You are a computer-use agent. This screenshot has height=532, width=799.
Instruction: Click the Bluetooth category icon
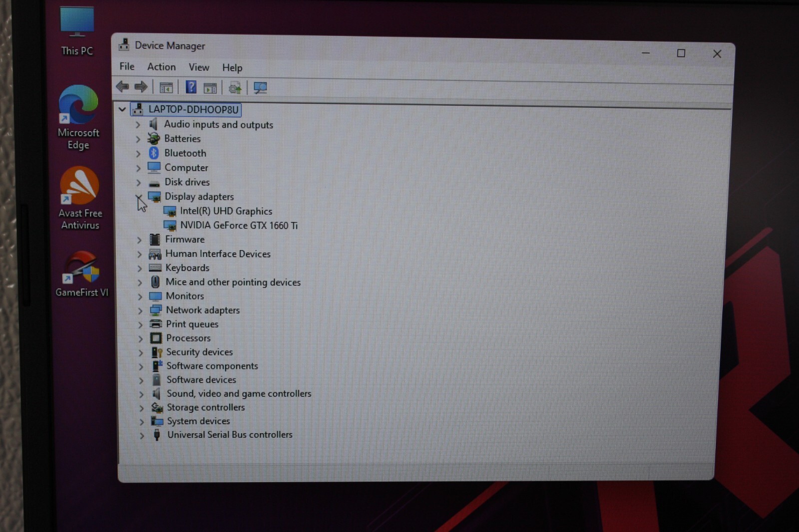point(154,153)
